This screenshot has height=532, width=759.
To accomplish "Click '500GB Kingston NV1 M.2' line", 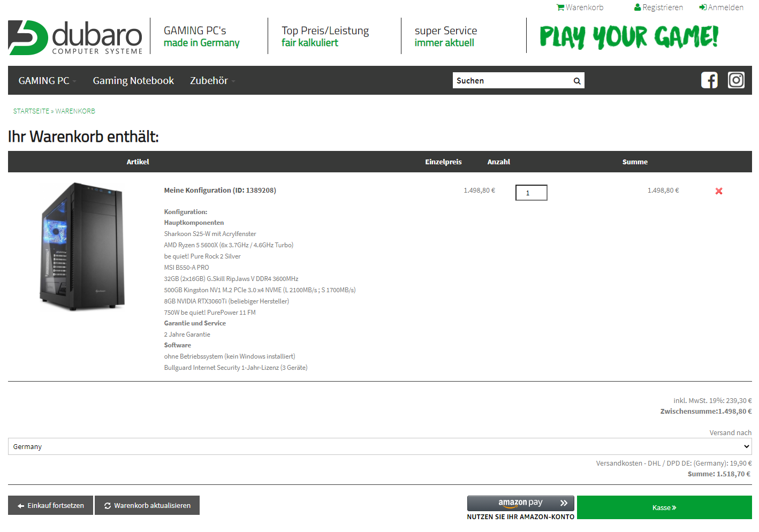I will 260,290.
